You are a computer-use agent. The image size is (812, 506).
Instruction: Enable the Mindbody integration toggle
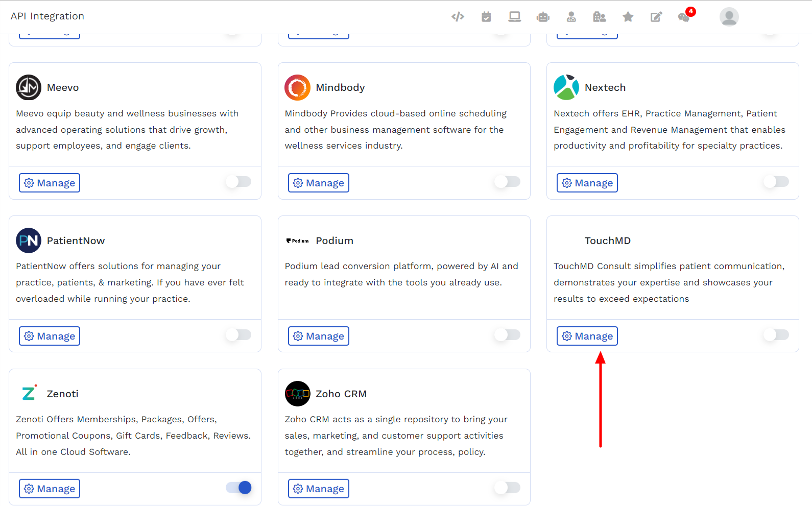pos(507,182)
